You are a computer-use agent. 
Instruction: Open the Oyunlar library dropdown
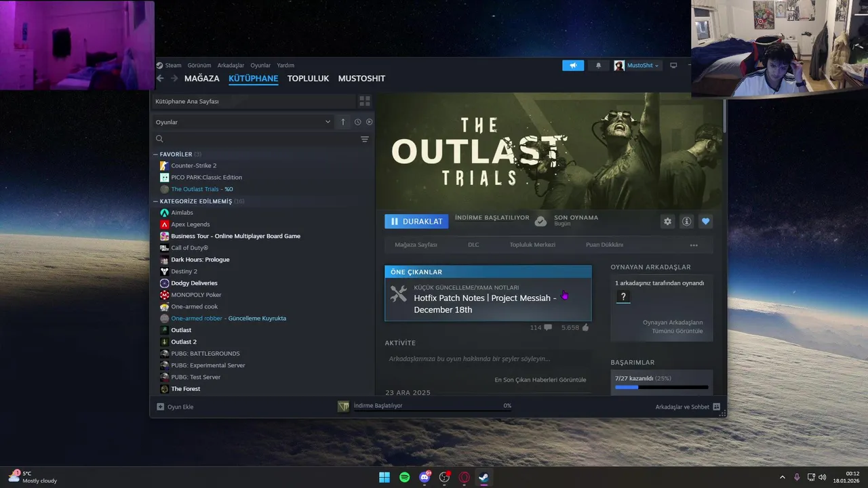pyautogui.click(x=243, y=122)
